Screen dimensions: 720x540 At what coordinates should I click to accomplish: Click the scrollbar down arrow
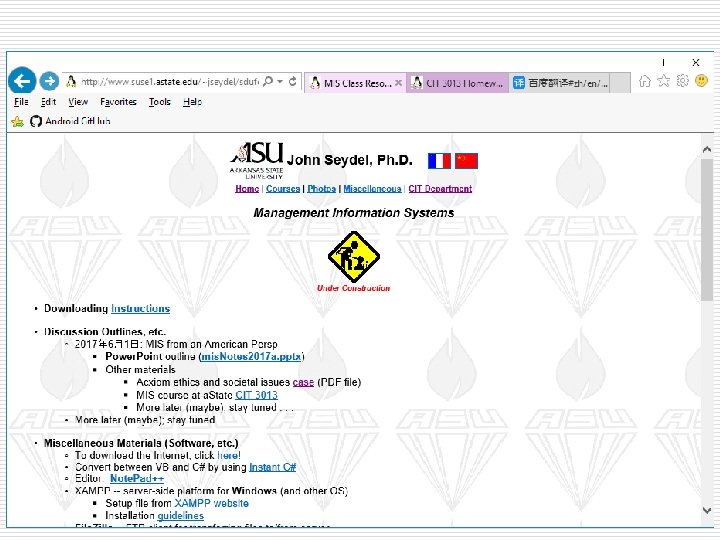[707, 510]
